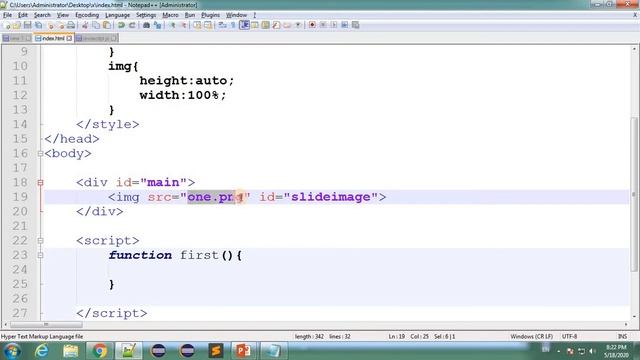Open the Macro menu

point(170,15)
